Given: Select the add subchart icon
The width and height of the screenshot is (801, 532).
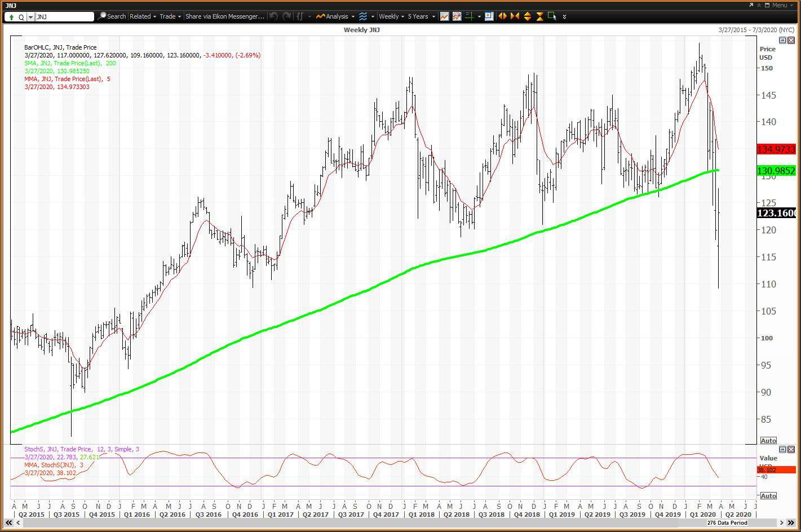Looking at the screenshot, I should [x=489, y=16].
